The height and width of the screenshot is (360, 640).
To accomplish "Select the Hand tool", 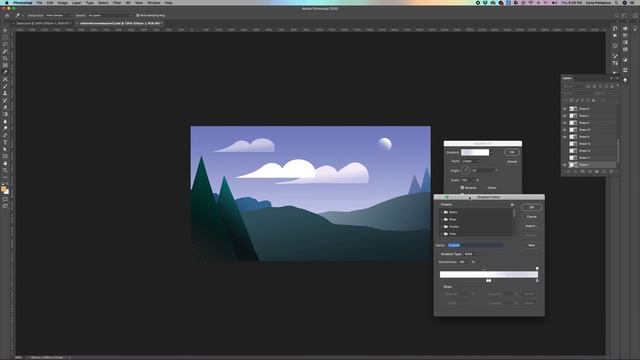I will [x=5, y=163].
